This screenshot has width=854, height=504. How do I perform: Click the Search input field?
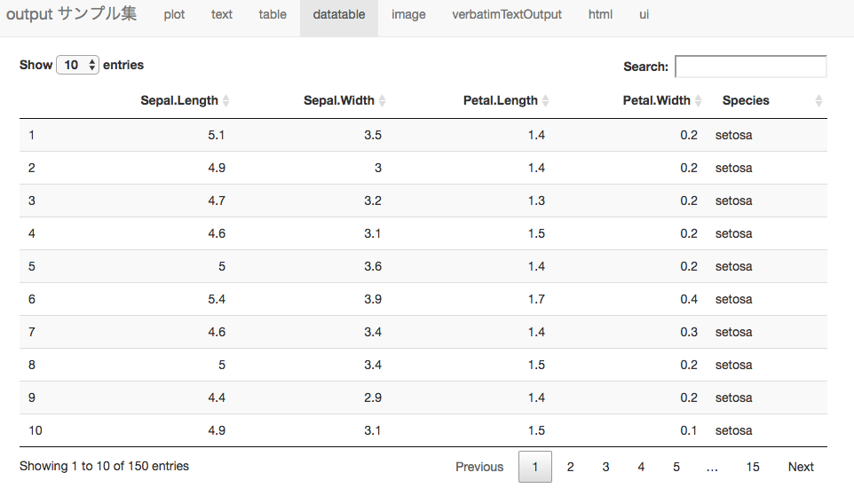point(750,67)
